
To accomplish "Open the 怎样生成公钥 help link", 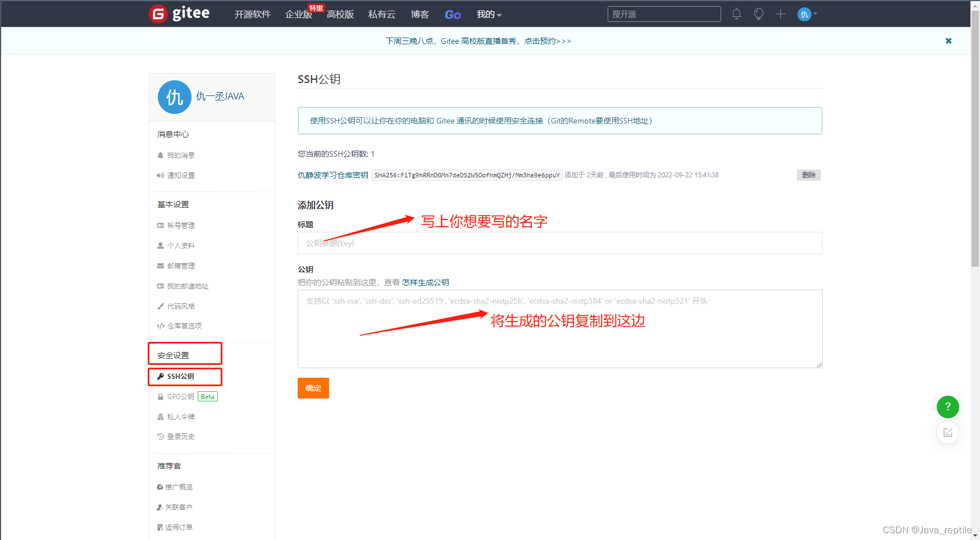I will click(x=426, y=282).
